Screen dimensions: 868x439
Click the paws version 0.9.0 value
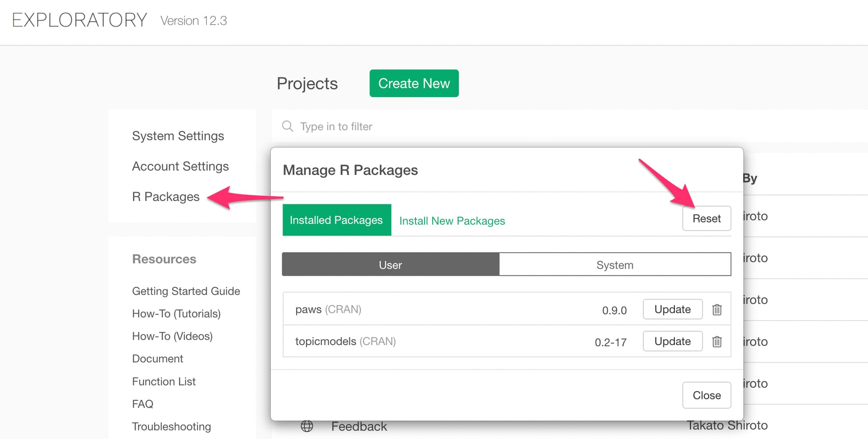pyautogui.click(x=614, y=310)
